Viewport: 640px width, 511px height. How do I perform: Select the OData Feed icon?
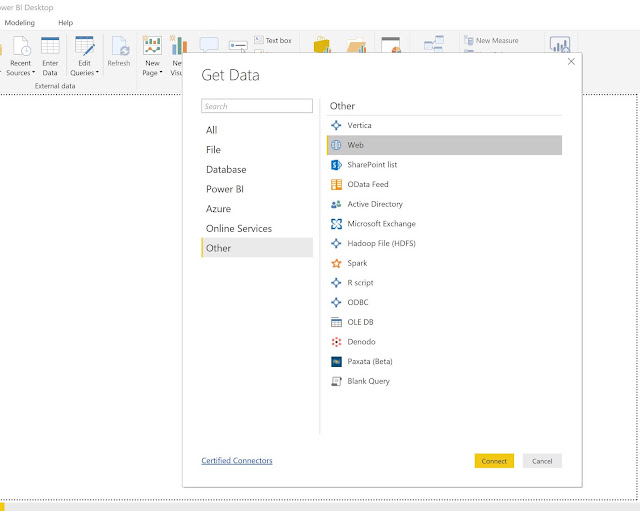tap(336, 184)
